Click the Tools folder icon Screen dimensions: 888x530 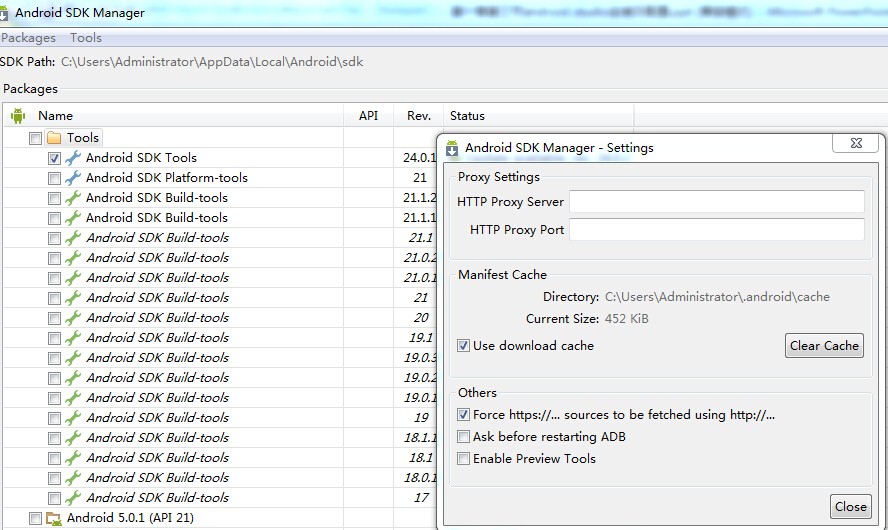click(x=54, y=138)
